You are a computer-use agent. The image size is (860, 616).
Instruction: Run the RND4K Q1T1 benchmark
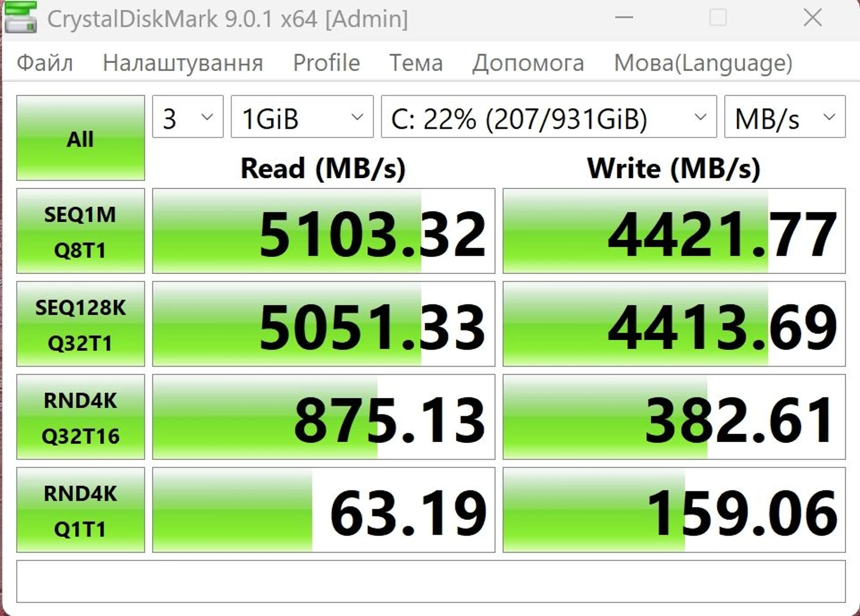[x=81, y=510]
